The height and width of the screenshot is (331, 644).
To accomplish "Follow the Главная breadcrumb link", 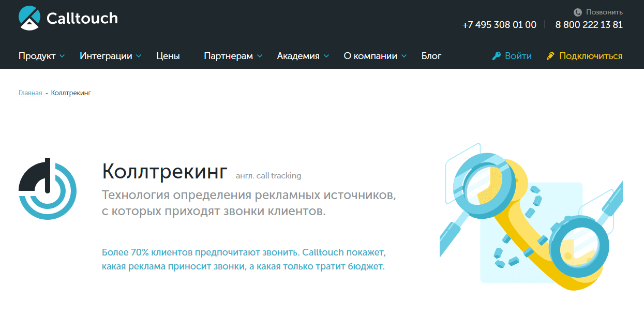I will pos(31,93).
